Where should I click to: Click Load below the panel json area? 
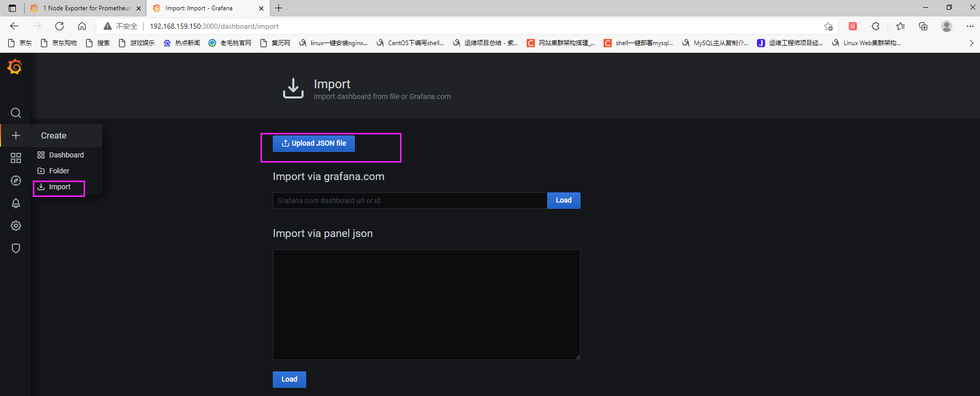point(289,380)
